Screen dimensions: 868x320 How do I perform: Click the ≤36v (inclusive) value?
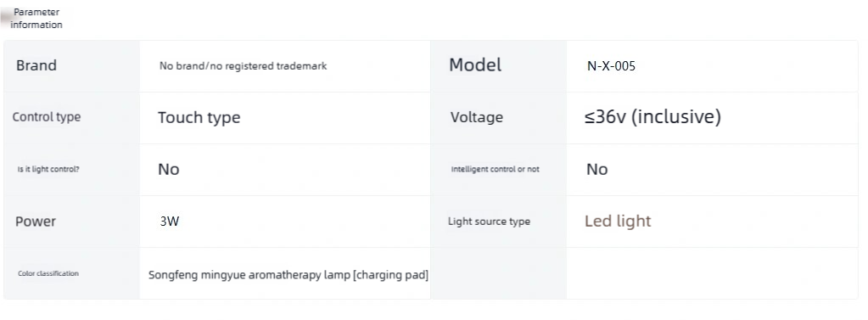(x=652, y=117)
